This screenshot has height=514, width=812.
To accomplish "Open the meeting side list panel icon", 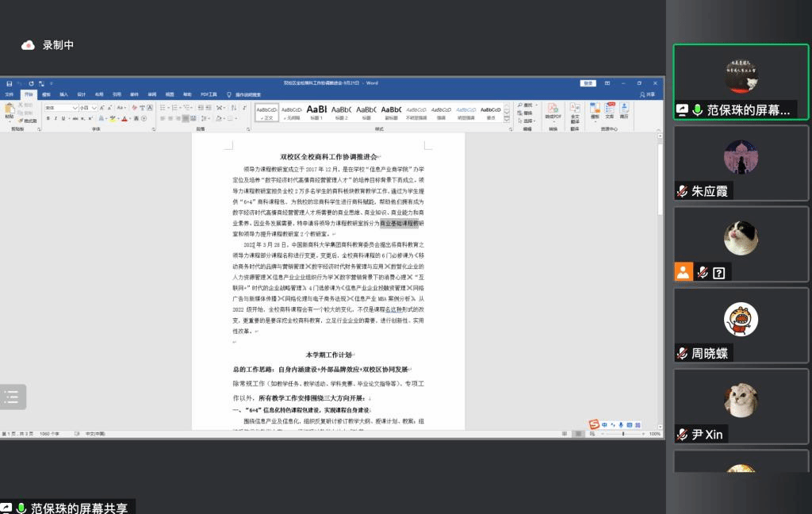I will click(x=12, y=397).
